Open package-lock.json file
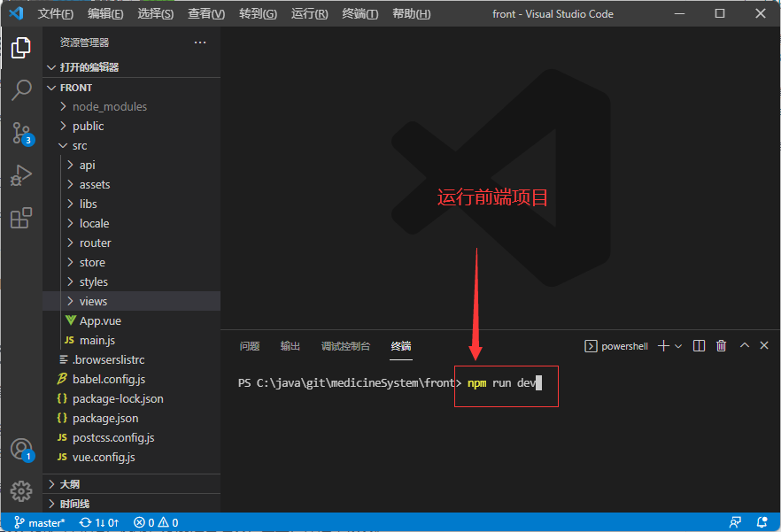781x532 pixels. (x=131, y=398)
